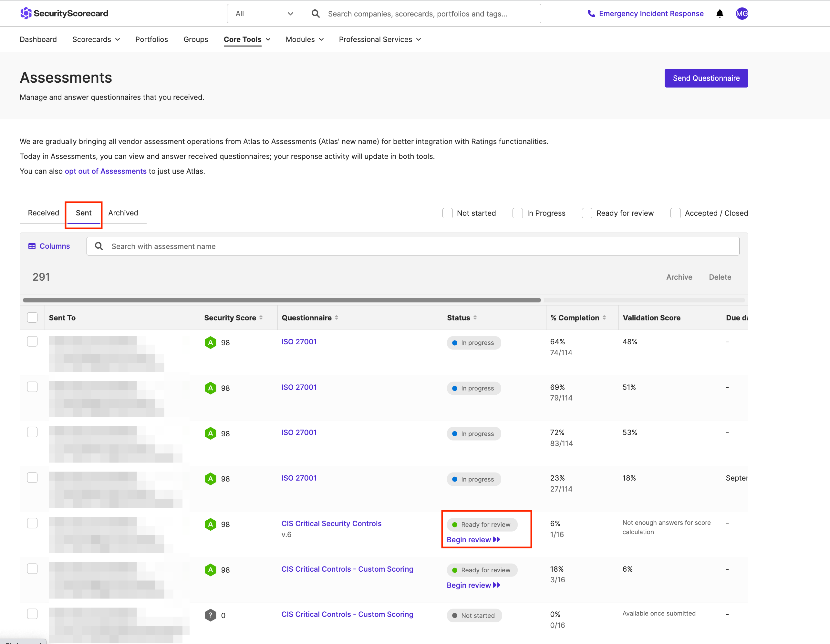Open Groups page

[x=196, y=39]
